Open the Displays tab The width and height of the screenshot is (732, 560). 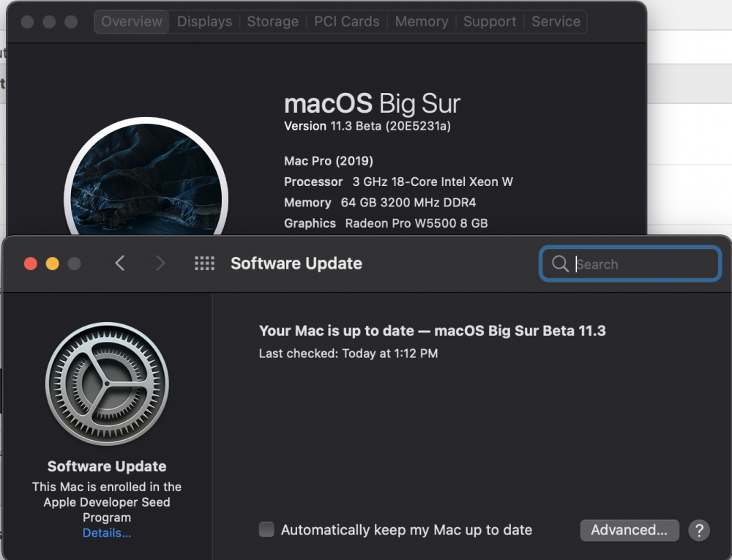pos(204,21)
